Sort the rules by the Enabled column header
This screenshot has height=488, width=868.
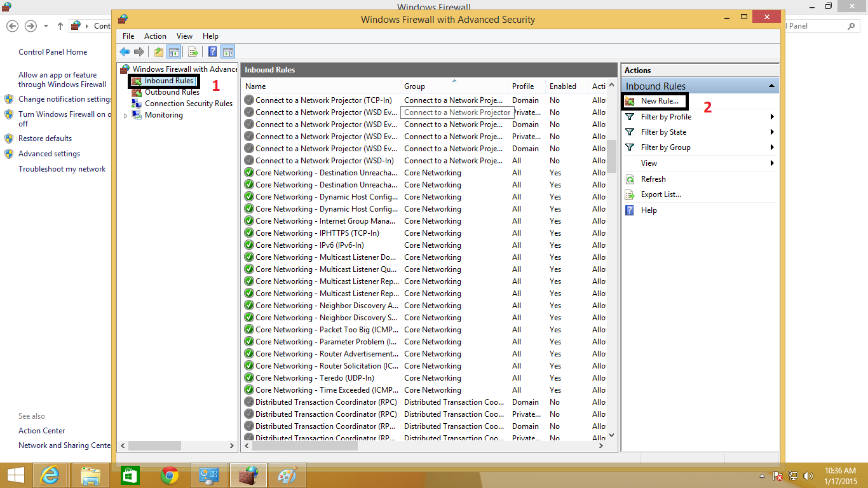tap(567, 86)
